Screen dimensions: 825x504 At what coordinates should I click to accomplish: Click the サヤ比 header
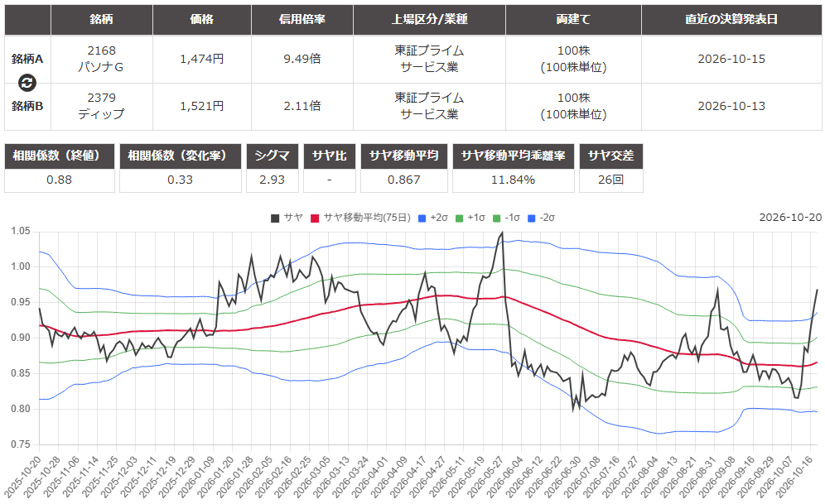pos(330,156)
